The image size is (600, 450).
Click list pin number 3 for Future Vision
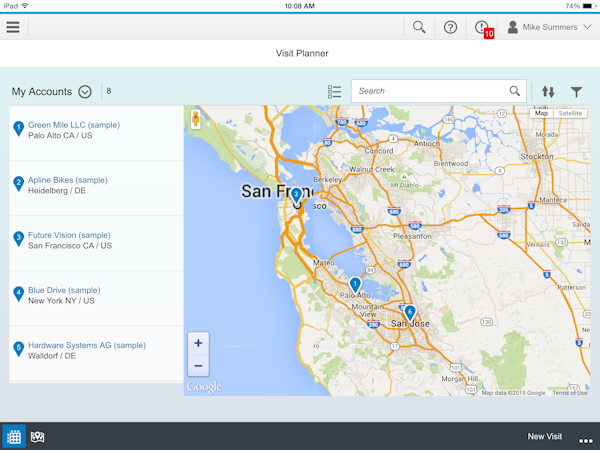click(18, 239)
